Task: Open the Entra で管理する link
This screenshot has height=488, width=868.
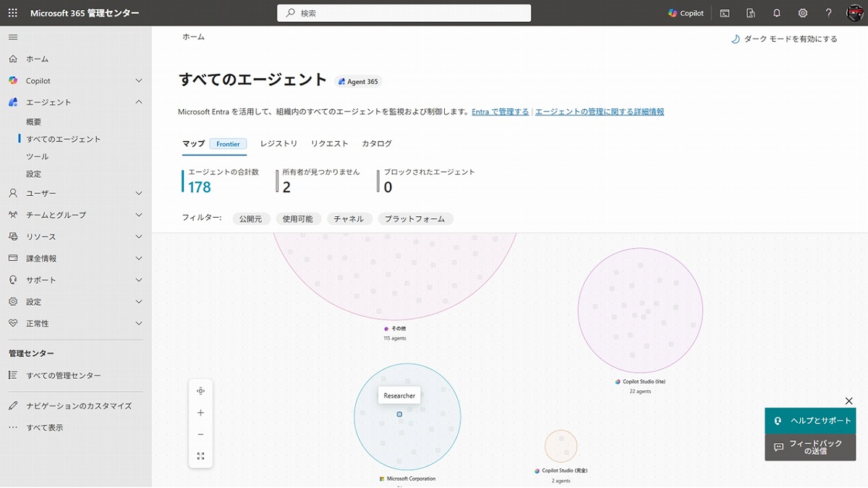Action: point(500,111)
